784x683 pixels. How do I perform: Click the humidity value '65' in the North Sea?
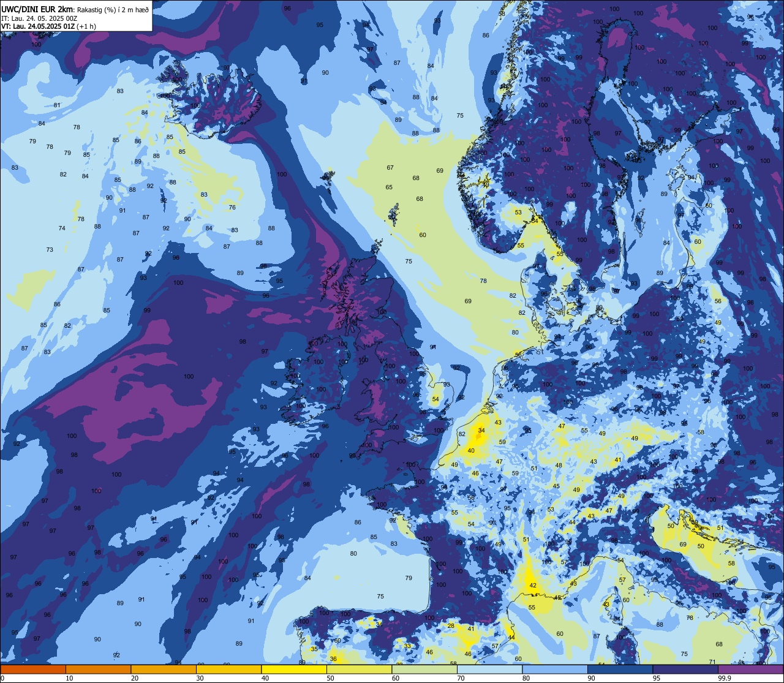pyautogui.click(x=389, y=187)
